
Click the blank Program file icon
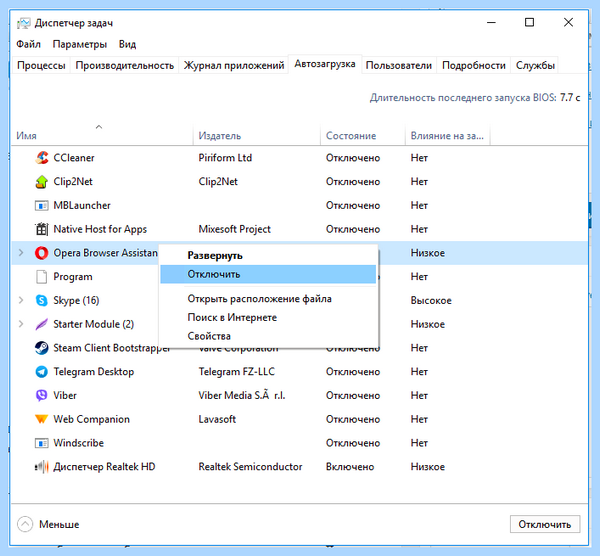click(x=42, y=277)
